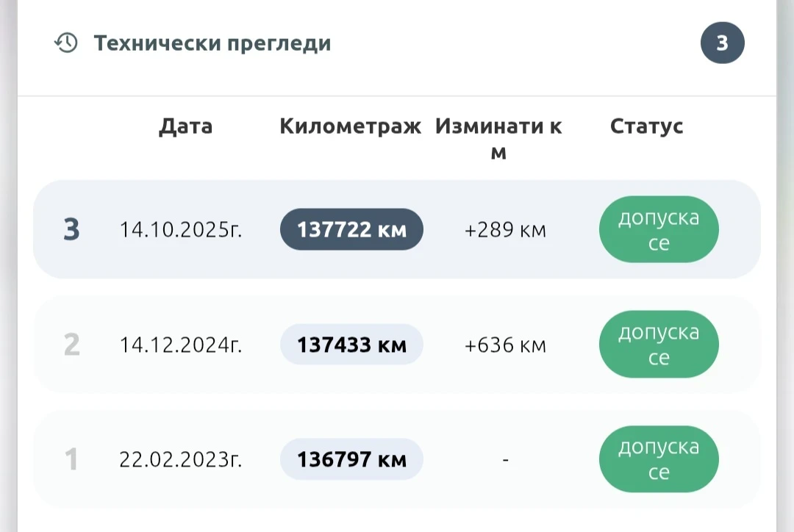The width and height of the screenshot is (794, 532).
Task: Click the 137433 км mileage badge
Action: [x=351, y=345]
